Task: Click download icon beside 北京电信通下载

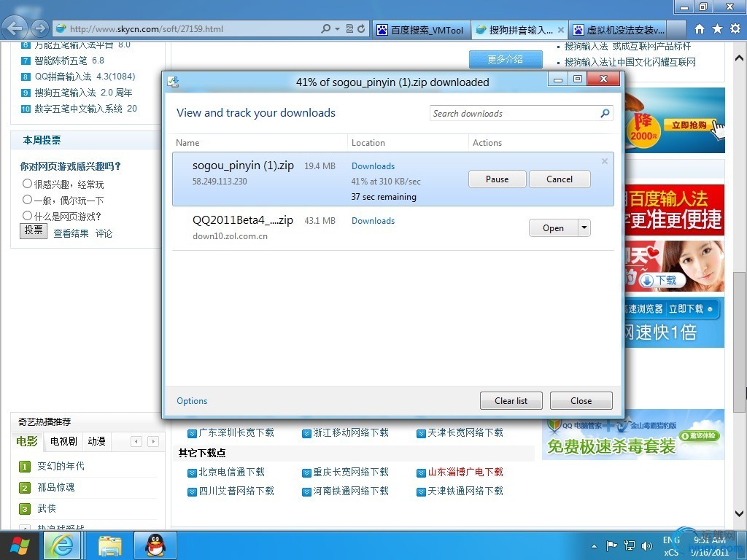Action: coord(192,472)
